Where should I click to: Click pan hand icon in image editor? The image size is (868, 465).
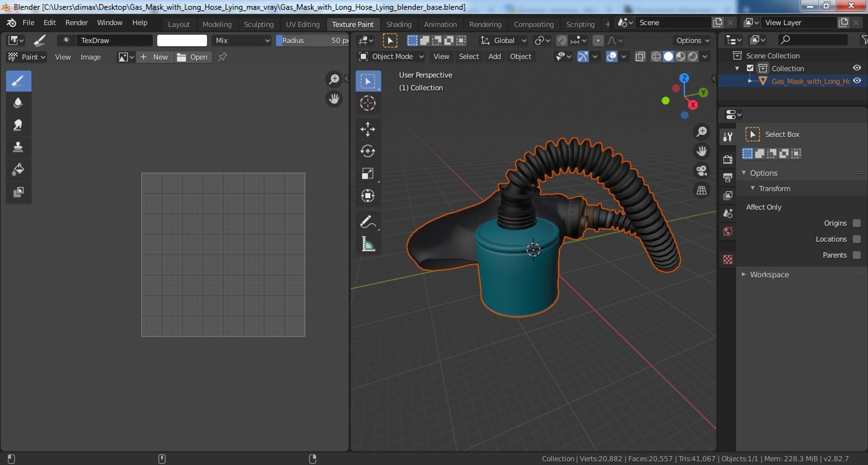[x=334, y=99]
